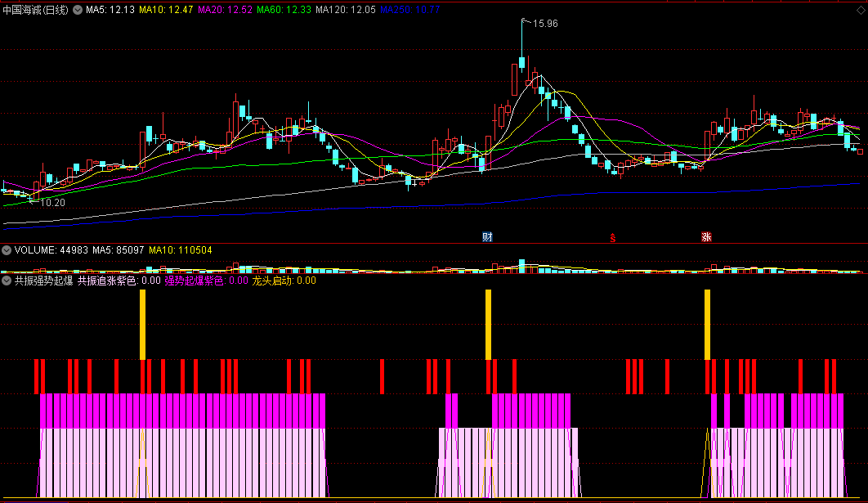Click the red dollar-sign event marker
Image resolution: width=868 pixels, height=503 pixels.
pos(612,238)
